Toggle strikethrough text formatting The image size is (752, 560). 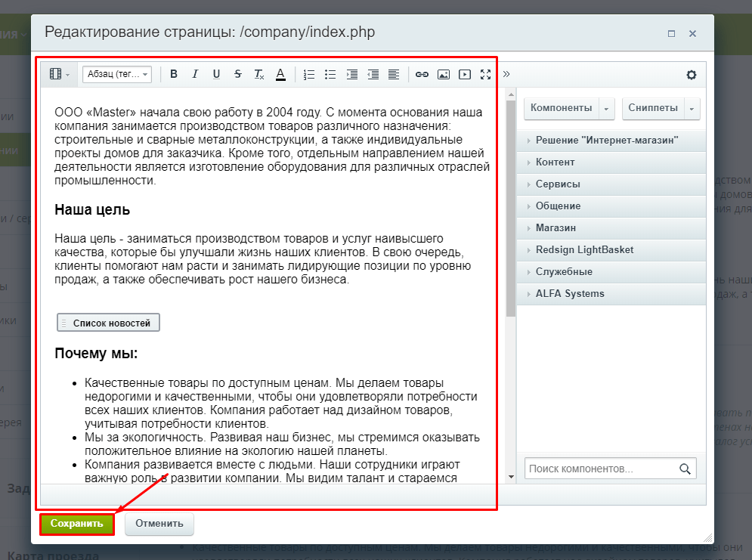[238, 74]
